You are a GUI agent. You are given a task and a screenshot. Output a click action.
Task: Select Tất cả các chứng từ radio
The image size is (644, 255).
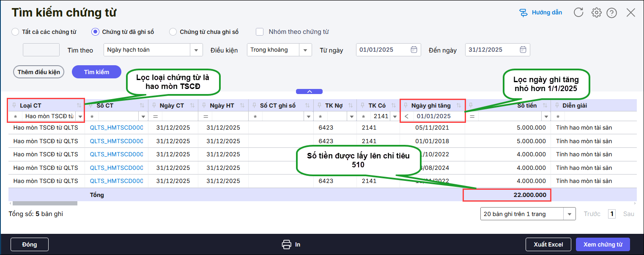(x=15, y=32)
